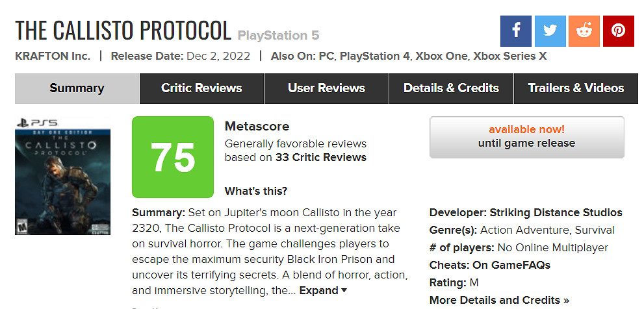
Task: Open the Trailers & Videos tab
Action: pyautogui.click(x=576, y=88)
